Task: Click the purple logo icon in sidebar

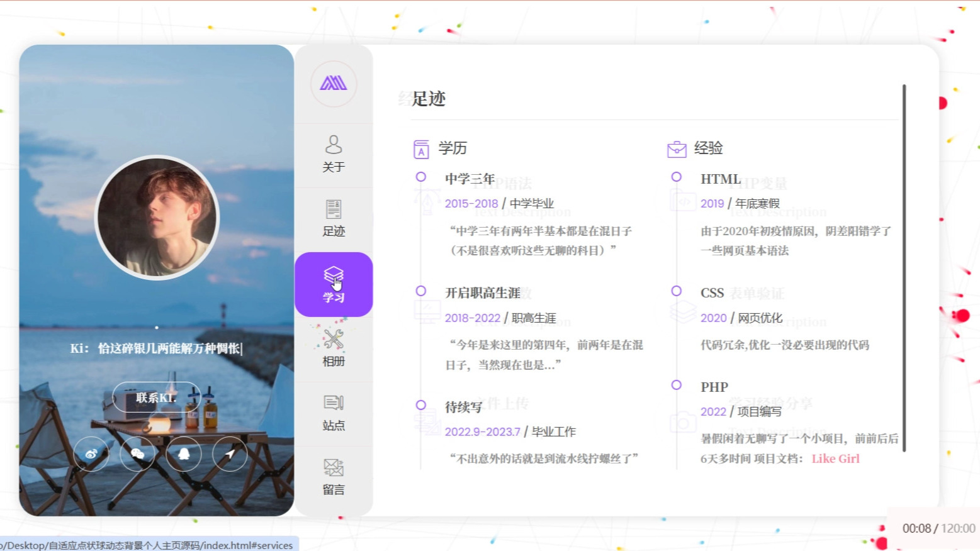Action: [334, 83]
